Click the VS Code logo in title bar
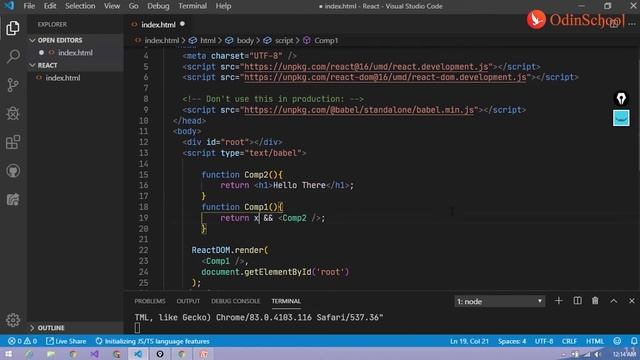The width and height of the screenshot is (640, 360). [9, 6]
